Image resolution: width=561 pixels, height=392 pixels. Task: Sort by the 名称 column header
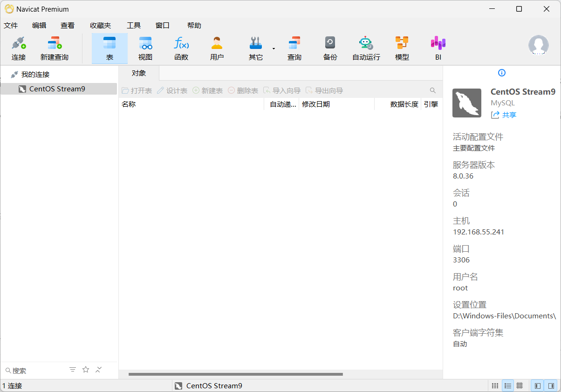(x=192, y=104)
